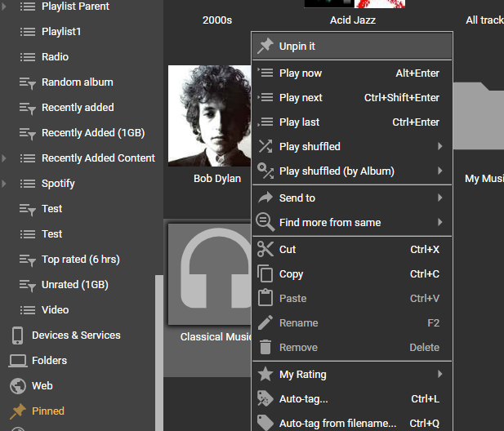This screenshot has height=431, width=504.
Task: Select Play next in the menu
Action: tap(301, 97)
